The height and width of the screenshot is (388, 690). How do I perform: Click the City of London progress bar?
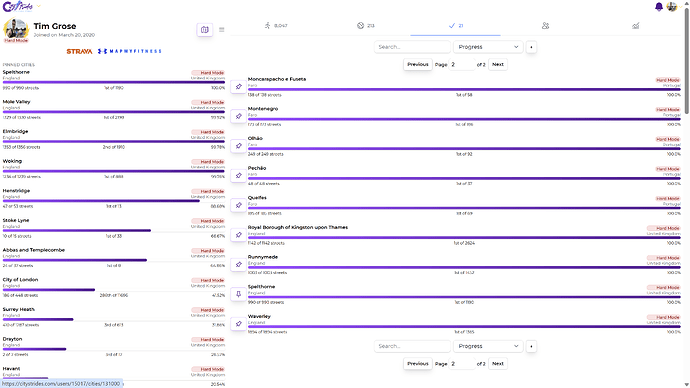(x=114, y=290)
